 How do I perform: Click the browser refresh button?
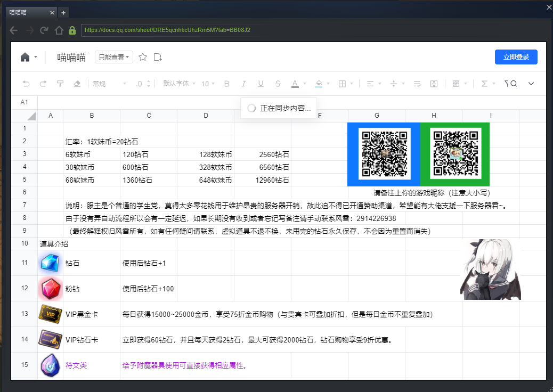pyautogui.click(x=44, y=30)
